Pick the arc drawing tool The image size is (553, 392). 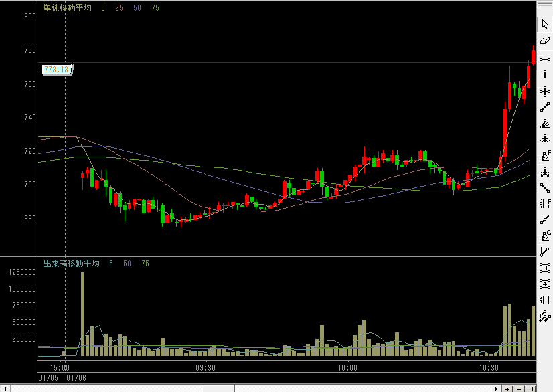click(545, 140)
